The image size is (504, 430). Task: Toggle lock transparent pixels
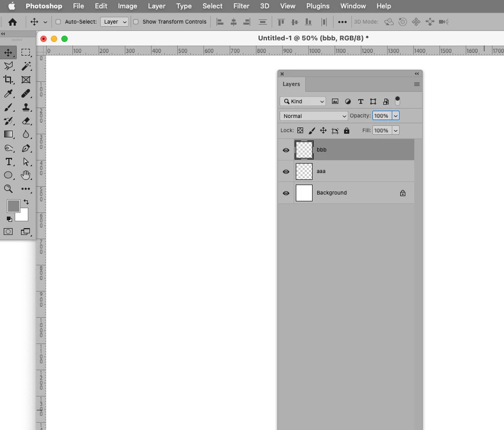click(x=300, y=131)
